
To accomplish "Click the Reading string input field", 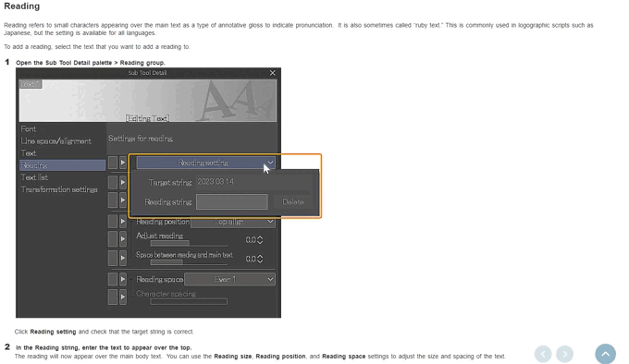I will click(232, 201).
